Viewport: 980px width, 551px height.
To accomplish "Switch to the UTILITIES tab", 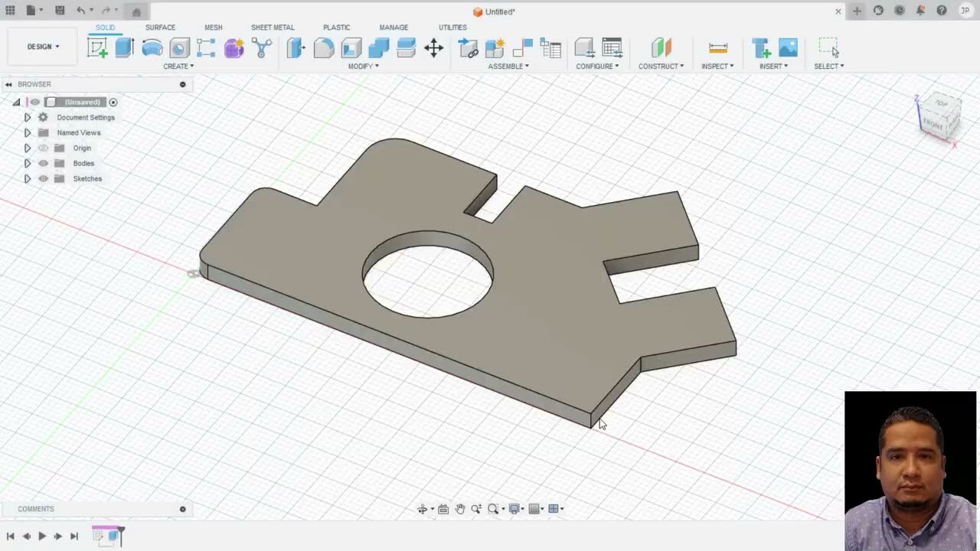I will pyautogui.click(x=452, y=28).
